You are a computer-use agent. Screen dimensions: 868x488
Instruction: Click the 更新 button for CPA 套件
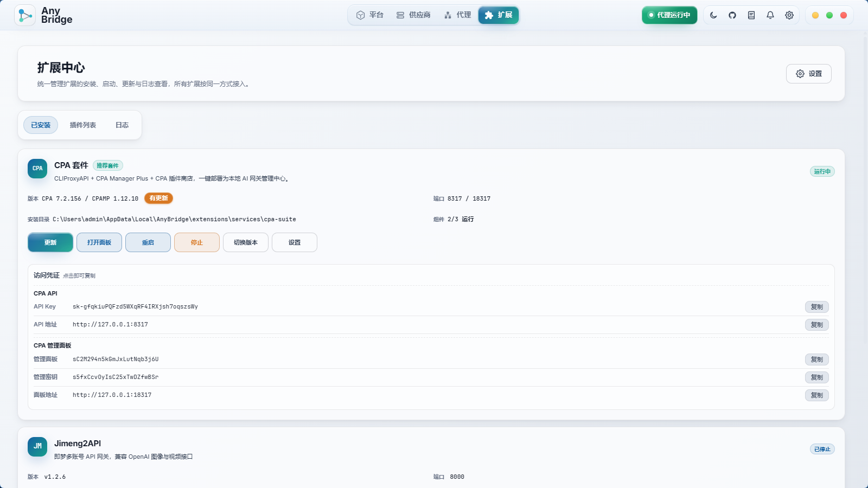tap(50, 242)
